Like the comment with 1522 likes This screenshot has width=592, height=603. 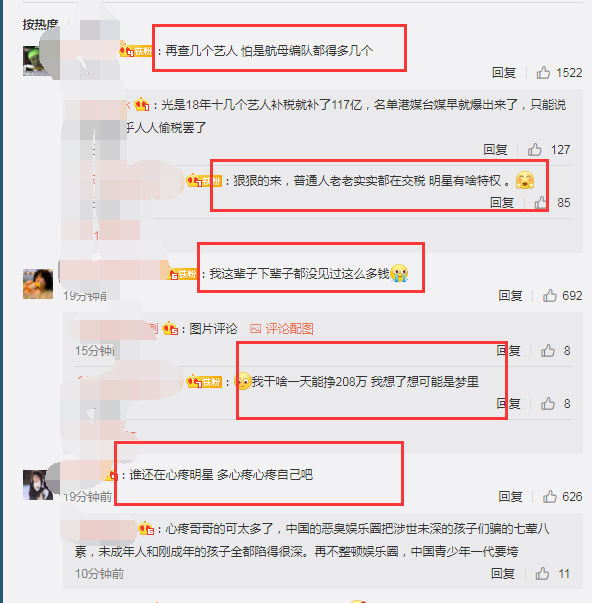tap(543, 72)
